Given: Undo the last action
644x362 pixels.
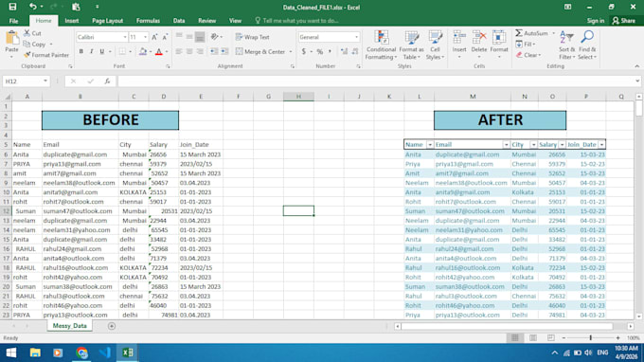Looking at the screenshot, I should (32, 7).
